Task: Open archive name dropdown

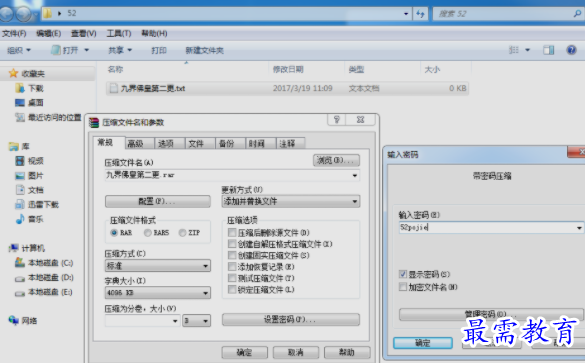Action: coord(354,175)
